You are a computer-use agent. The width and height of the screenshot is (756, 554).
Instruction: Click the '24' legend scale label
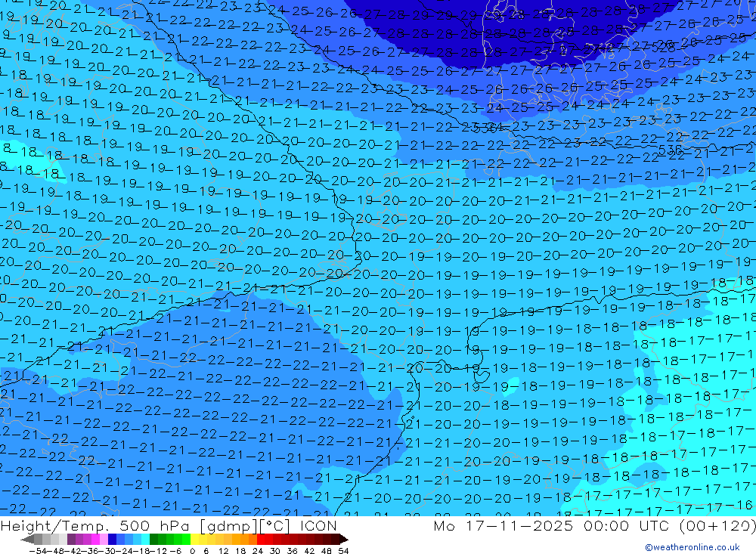click(258, 551)
